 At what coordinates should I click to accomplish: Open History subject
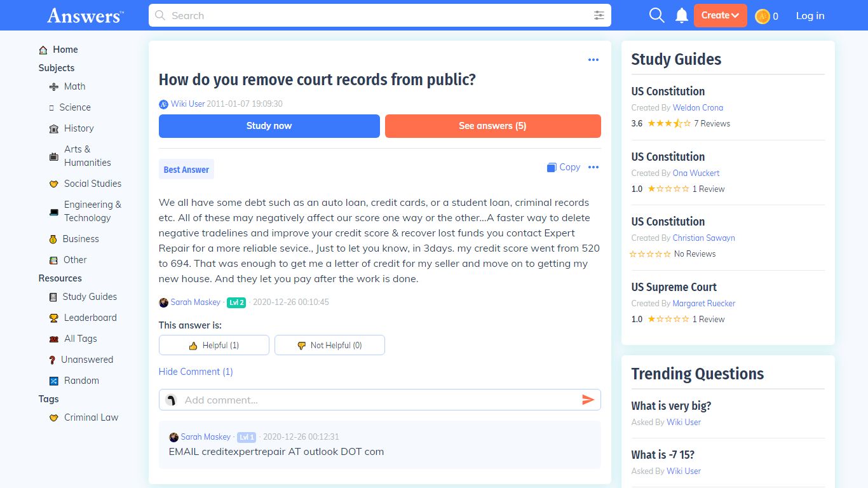click(x=79, y=128)
